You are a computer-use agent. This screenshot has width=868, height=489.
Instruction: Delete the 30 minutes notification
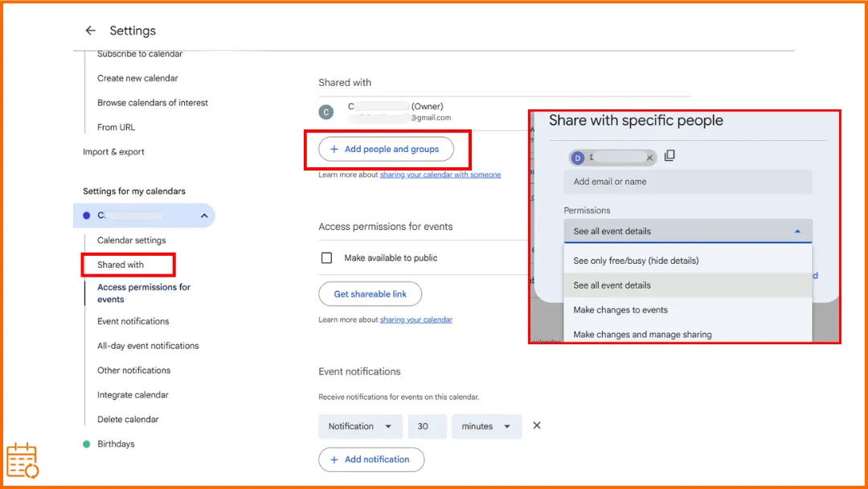tap(536, 425)
